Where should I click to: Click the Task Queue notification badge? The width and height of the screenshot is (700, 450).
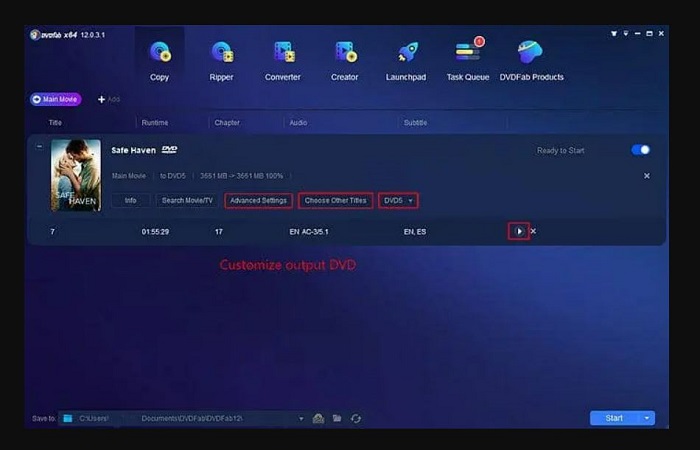479,42
